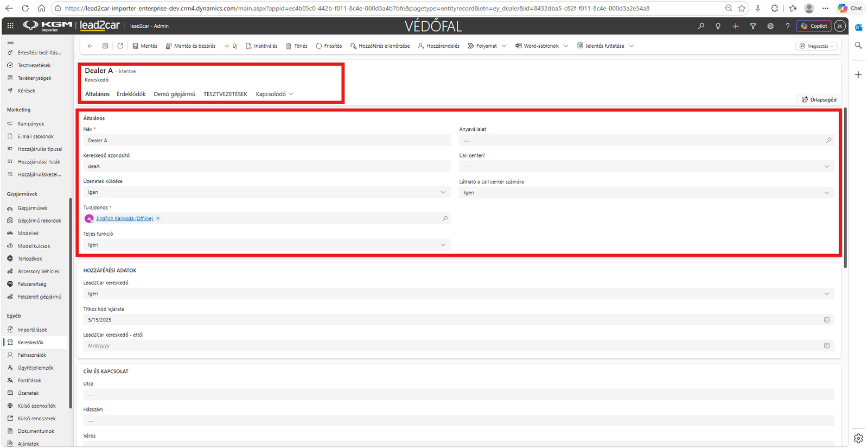868x448 pixels.
Task: Click Frissítés refresh button
Action: (x=329, y=46)
